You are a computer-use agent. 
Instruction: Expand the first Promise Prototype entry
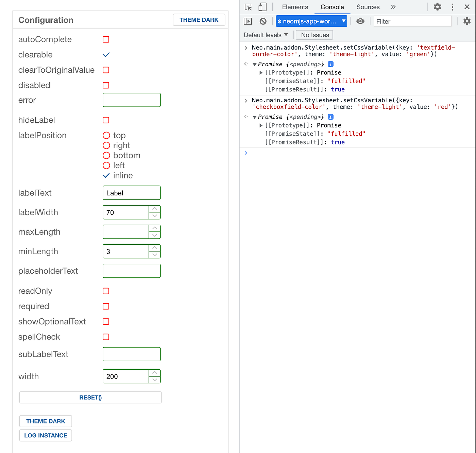coord(261,73)
